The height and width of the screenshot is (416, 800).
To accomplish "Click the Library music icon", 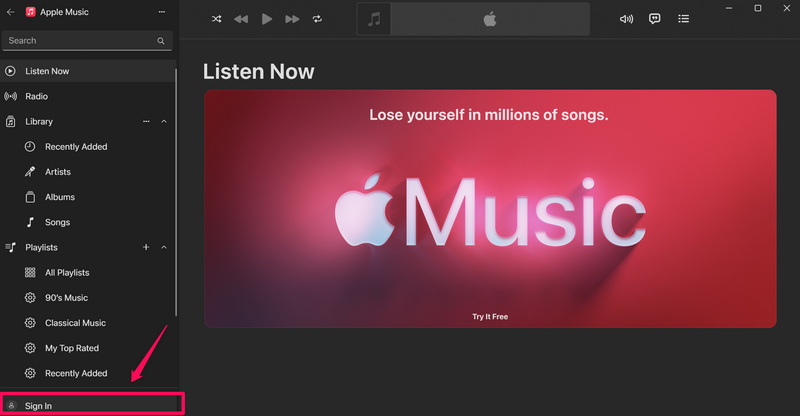I will pyautogui.click(x=10, y=121).
